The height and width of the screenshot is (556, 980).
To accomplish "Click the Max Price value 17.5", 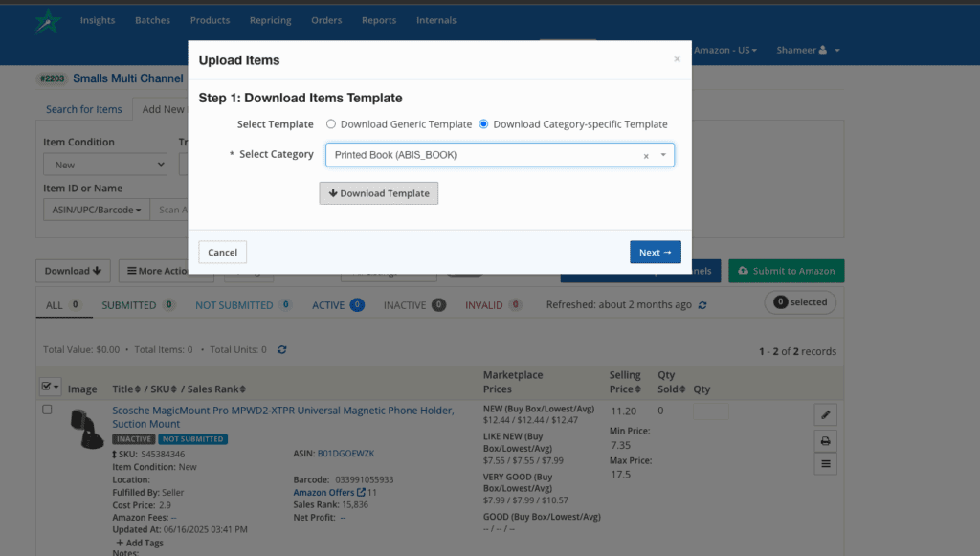I will (x=620, y=475).
